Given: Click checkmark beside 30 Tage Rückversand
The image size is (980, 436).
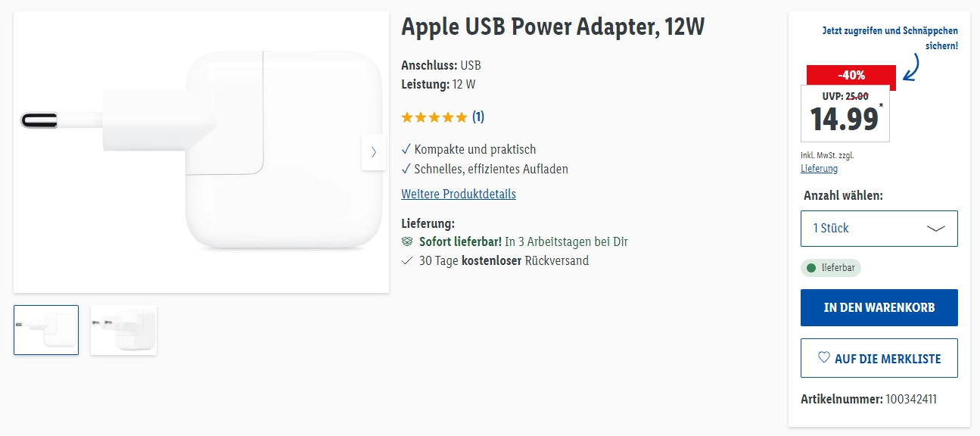Looking at the screenshot, I should [407, 261].
